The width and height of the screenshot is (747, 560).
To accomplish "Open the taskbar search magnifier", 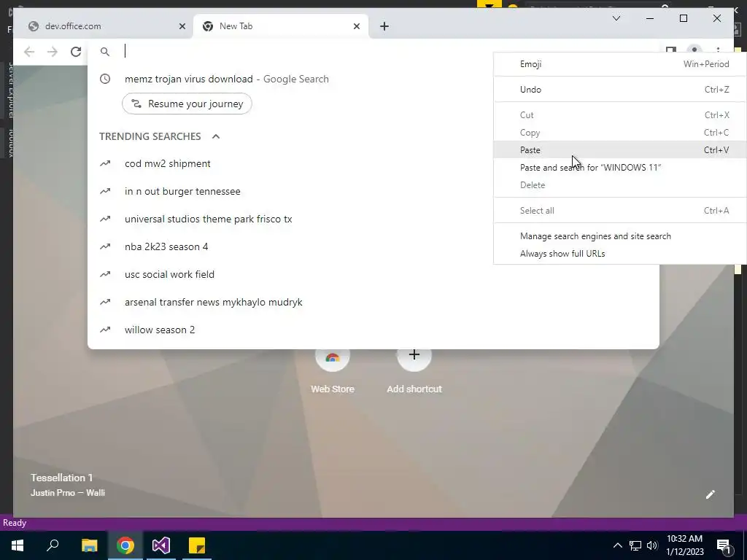I will click(53, 545).
